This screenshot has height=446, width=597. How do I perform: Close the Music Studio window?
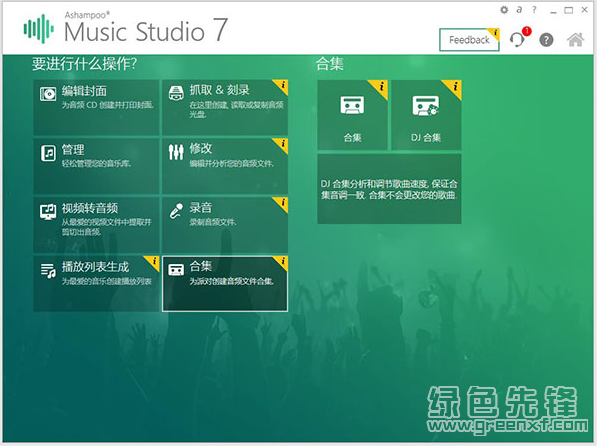584,10
